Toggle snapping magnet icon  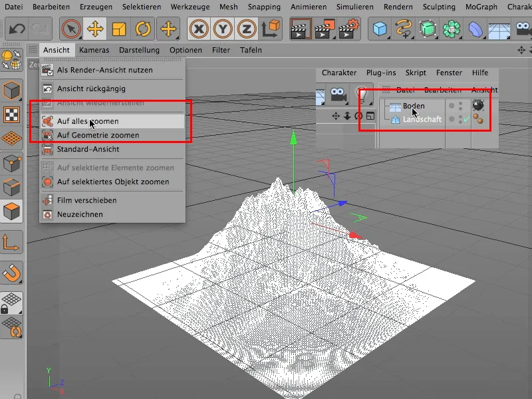pyautogui.click(x=12, y=273)
